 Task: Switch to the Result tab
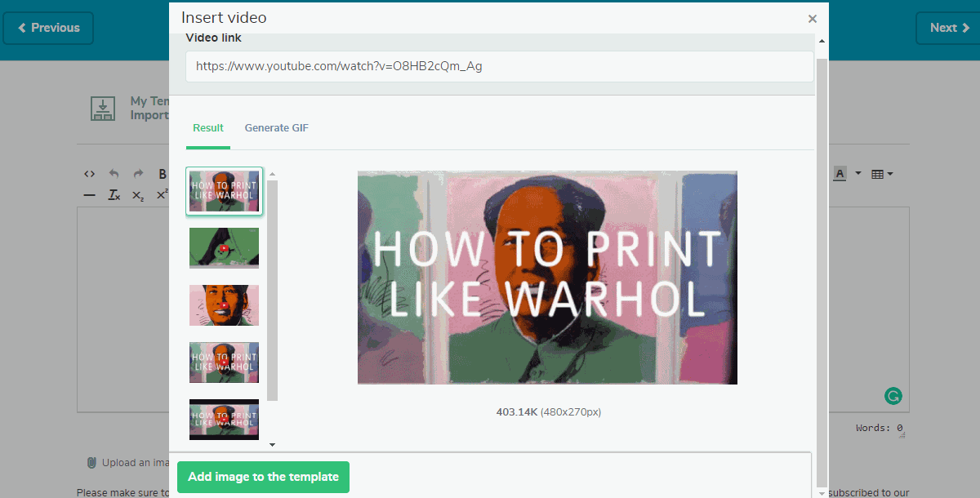(207, 127)
